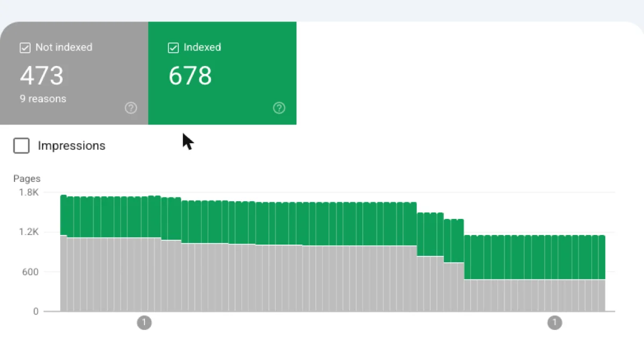Select the Not indexed 473 card
Viewport: 644px width, 338px height.
pos(74,73)
